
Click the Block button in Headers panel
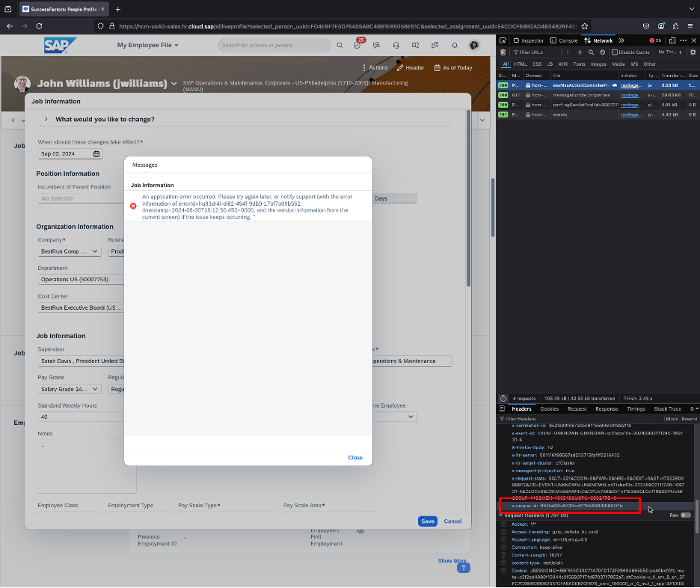(672, 419)
